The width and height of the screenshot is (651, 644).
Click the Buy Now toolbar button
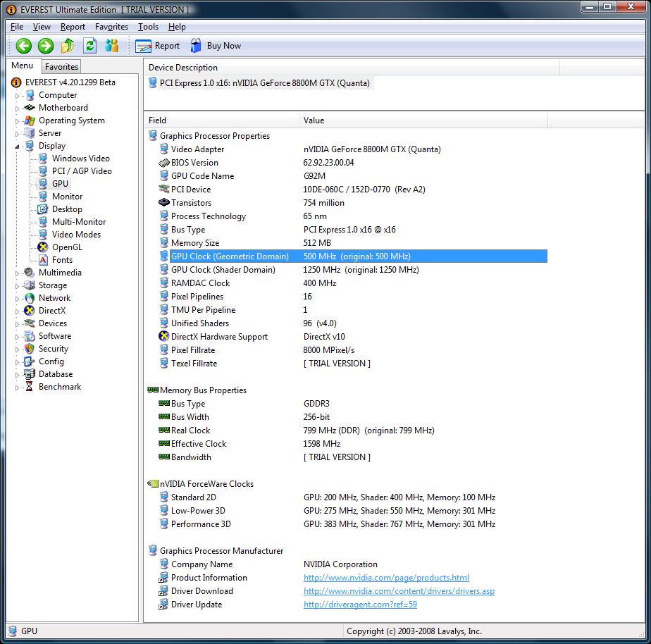216,46
